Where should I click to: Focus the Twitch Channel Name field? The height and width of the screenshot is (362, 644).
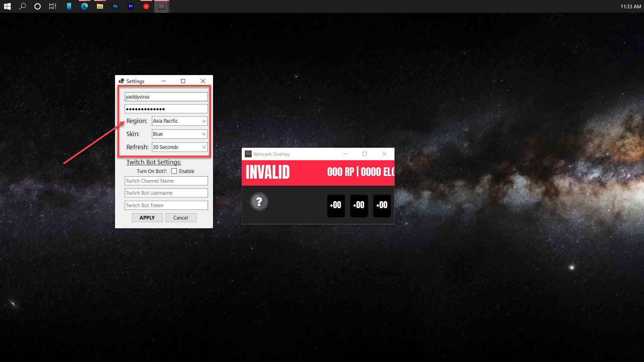click(166, 181)
